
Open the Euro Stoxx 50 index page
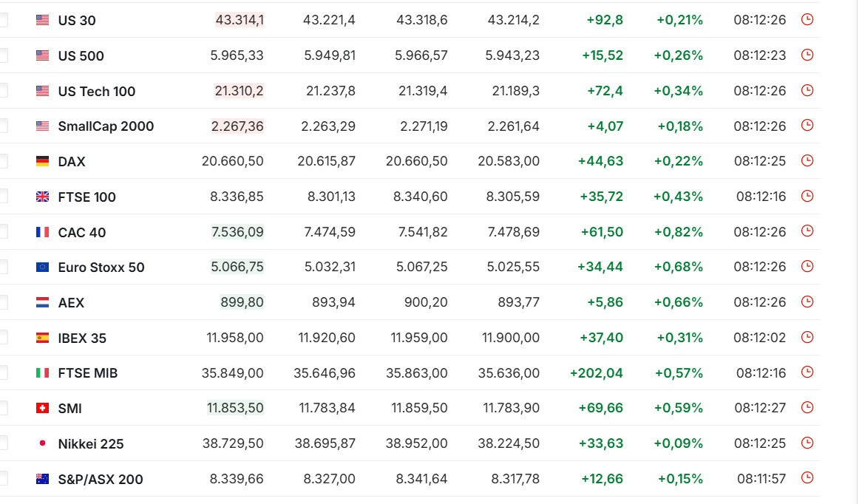[x=101, y=268]
